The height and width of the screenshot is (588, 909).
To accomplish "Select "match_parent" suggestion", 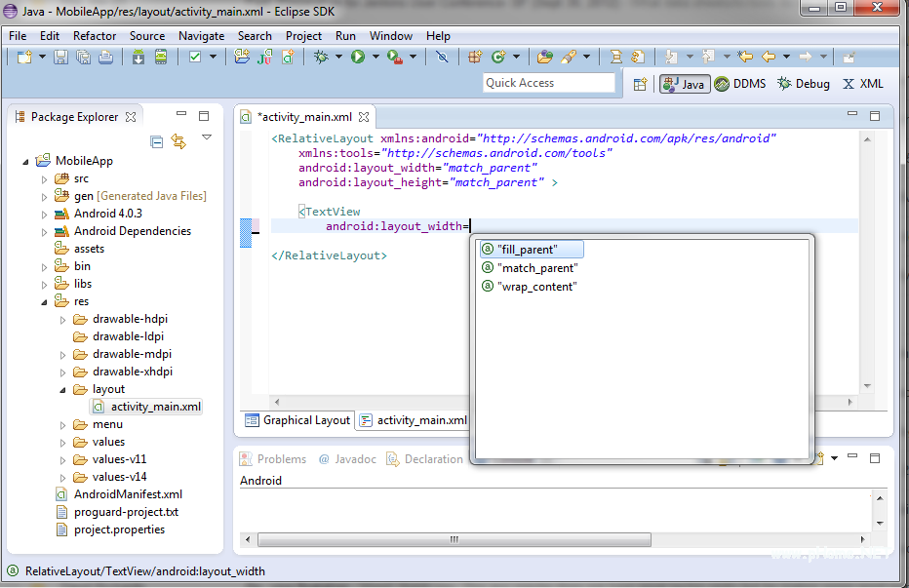I will pyautogui.click(x=537, y=268).
